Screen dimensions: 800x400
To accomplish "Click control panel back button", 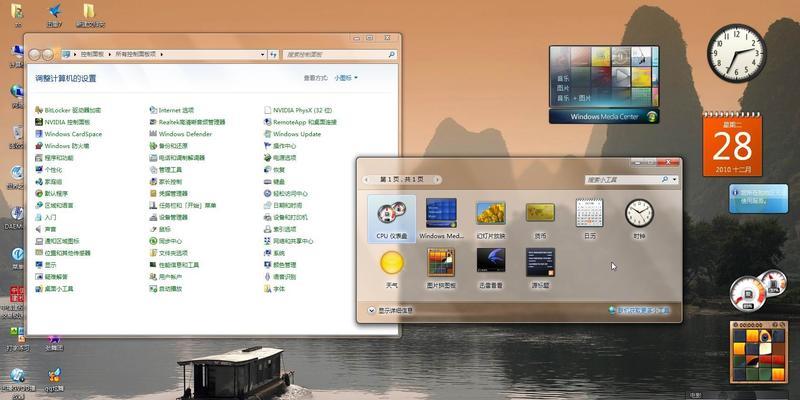I will [35, 54].
